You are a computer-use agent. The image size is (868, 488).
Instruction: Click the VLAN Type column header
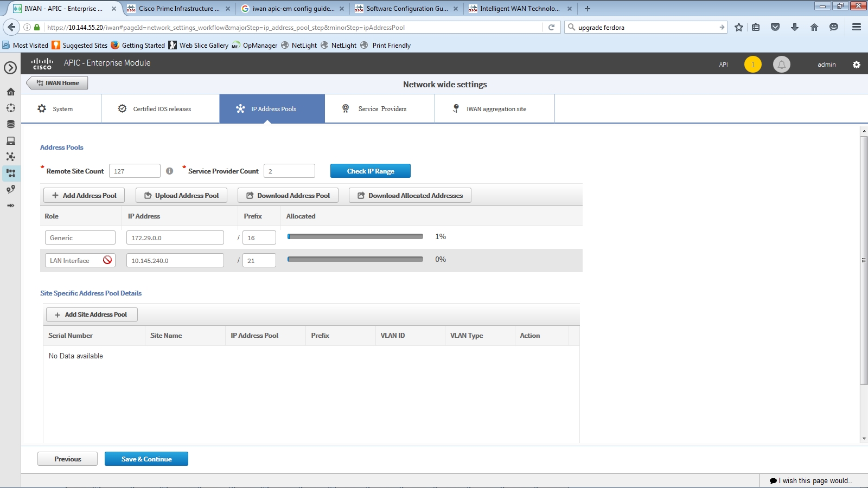point(467,336)
